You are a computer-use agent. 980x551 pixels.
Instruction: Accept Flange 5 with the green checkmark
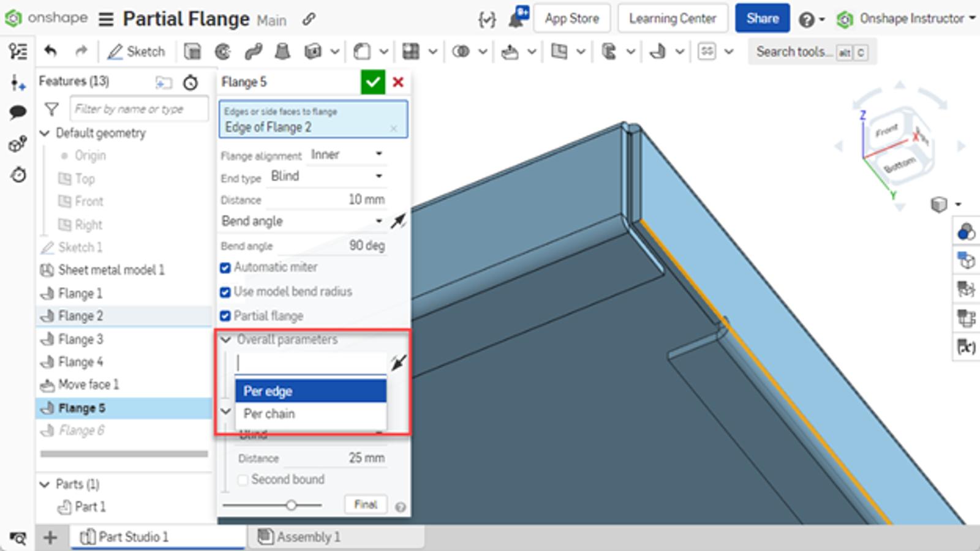(374, 81)
